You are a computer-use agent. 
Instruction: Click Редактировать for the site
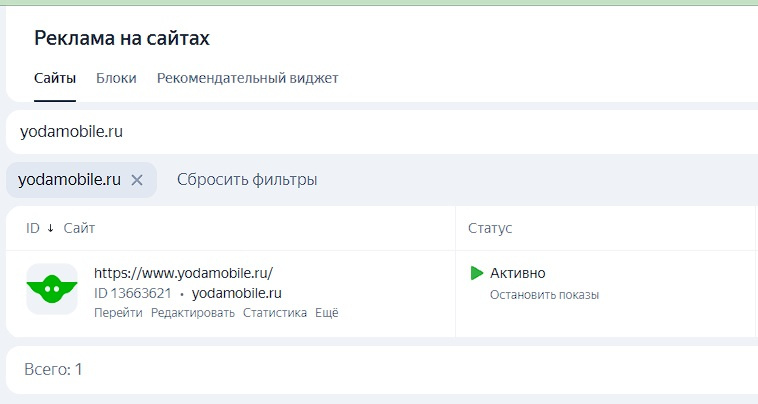click(193, 313)
